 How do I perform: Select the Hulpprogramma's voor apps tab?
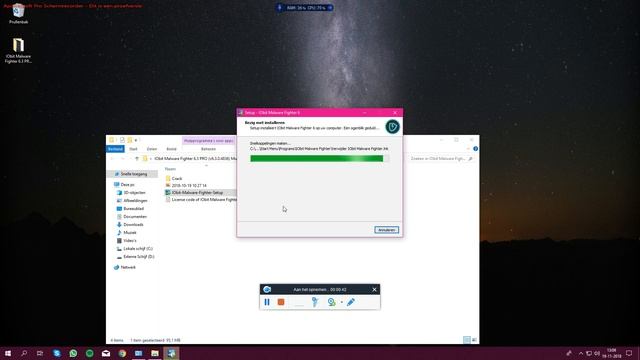pos(209,140)
